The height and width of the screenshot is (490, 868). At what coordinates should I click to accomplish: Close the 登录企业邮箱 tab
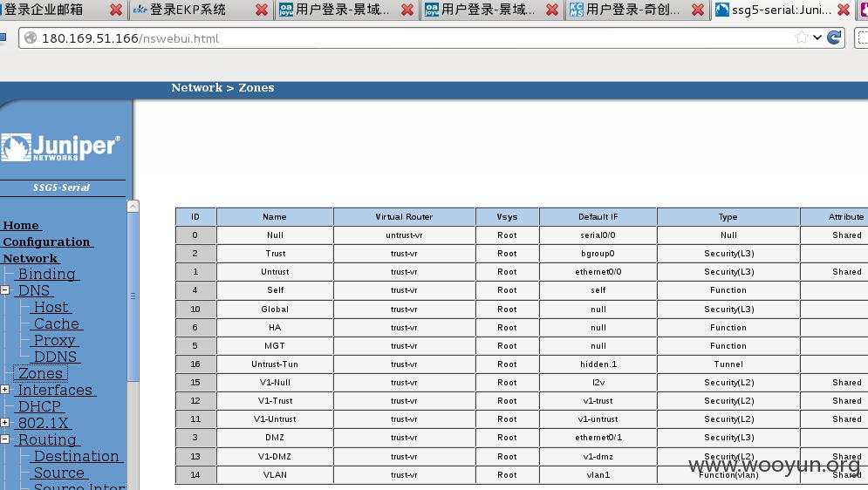[116, 10]
